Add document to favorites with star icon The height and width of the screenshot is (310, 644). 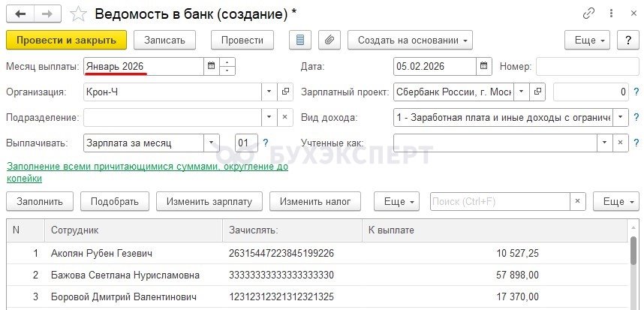(77, 14)
